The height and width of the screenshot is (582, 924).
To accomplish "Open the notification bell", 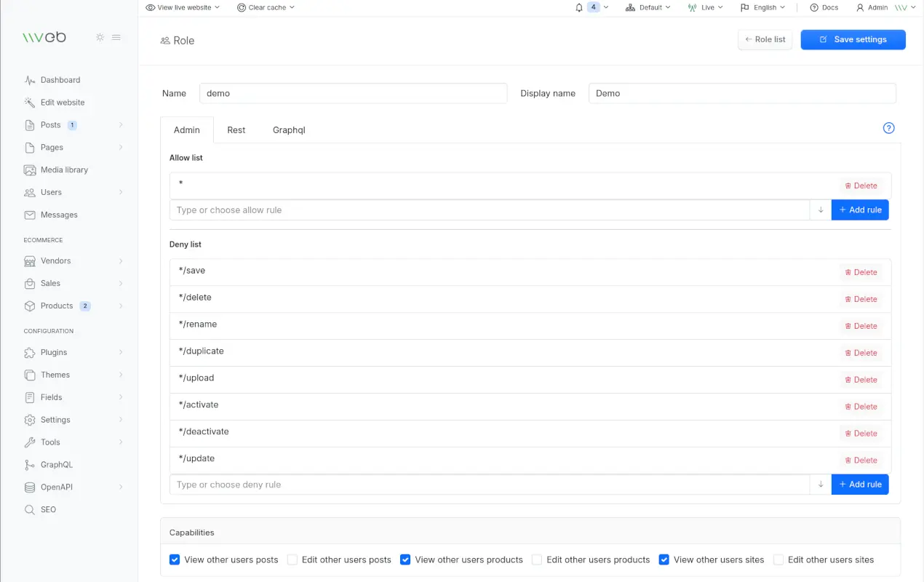I will click(578, 7).
